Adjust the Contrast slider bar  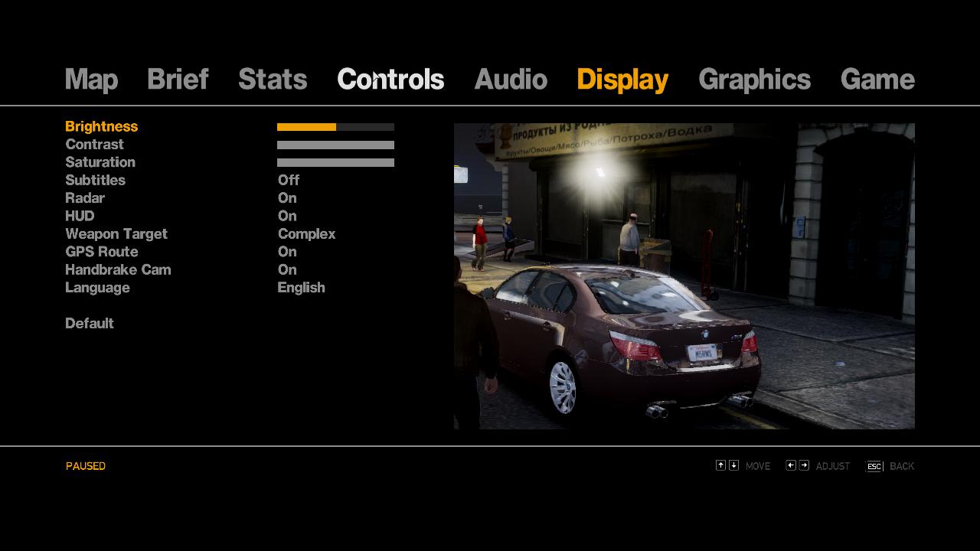coord(335,145)
